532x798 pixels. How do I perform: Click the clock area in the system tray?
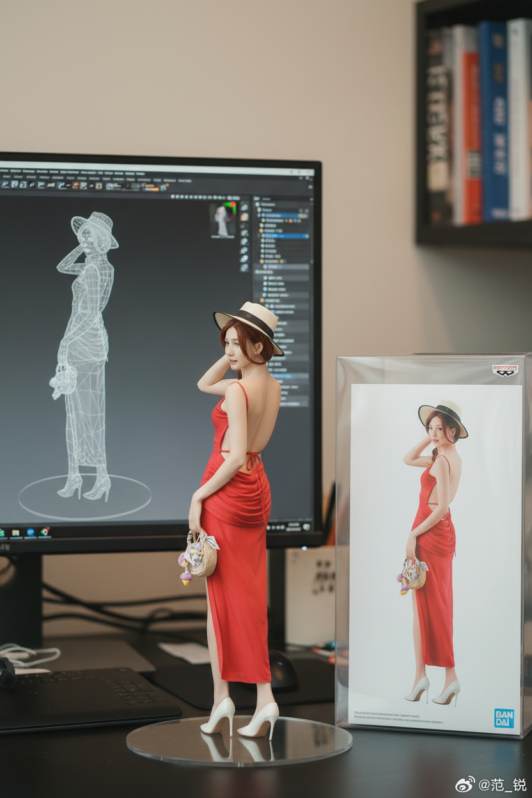293,527
